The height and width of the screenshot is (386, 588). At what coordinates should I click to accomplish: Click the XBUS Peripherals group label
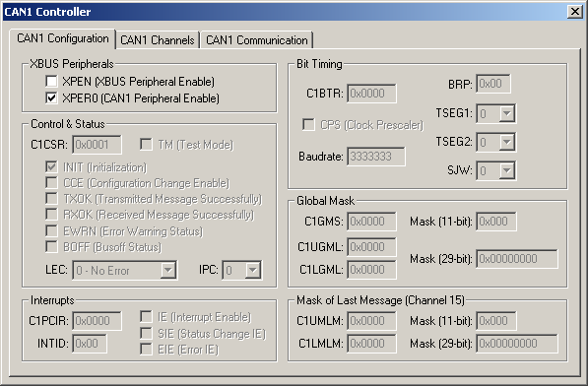[72, 64]
